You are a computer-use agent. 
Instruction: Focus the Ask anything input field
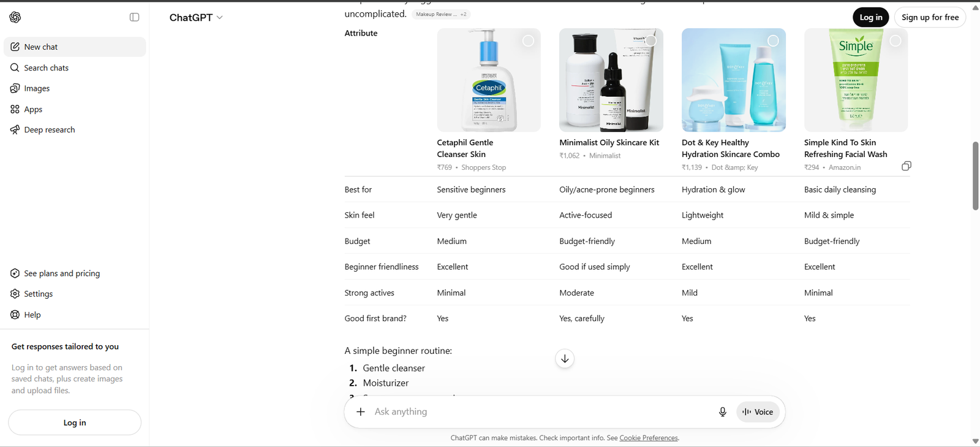click(x=542, y=412)
